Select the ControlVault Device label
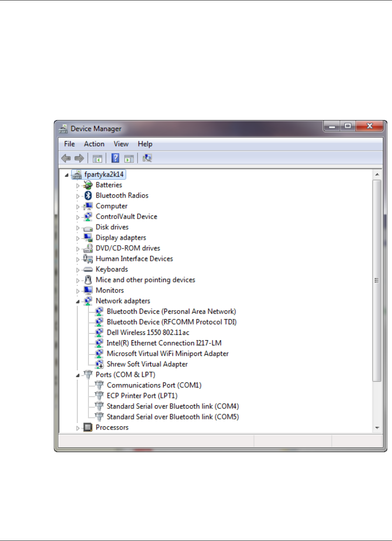The width and height of the screenshot is (392, 541). pos(127,217)
